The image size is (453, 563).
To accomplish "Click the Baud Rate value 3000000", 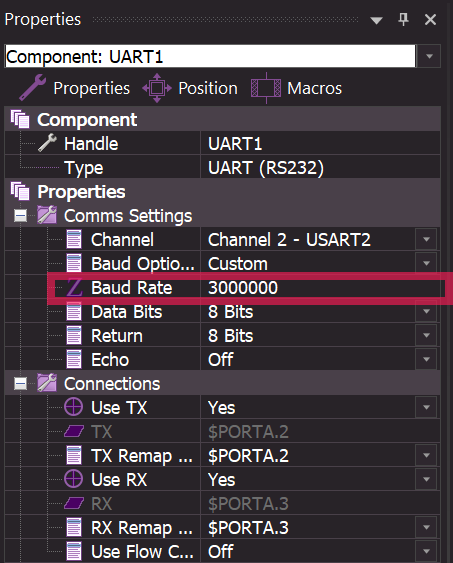I will tap(243, 288).
